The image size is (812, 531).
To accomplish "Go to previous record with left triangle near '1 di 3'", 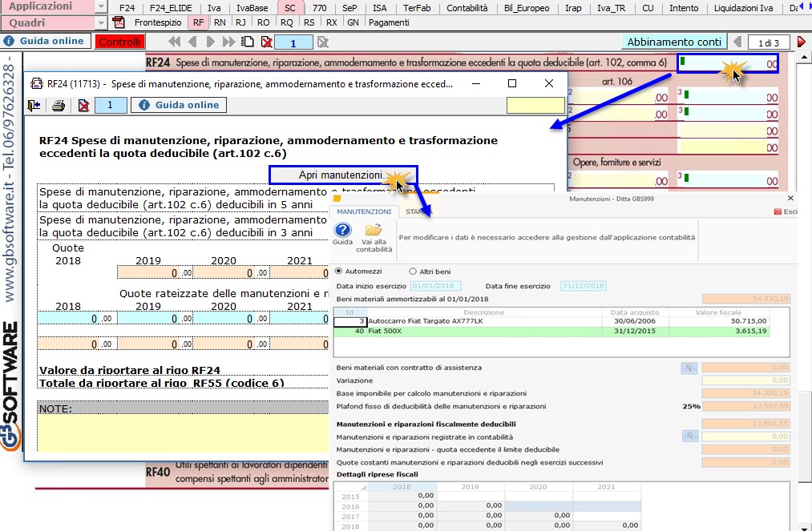I will 737,42.
